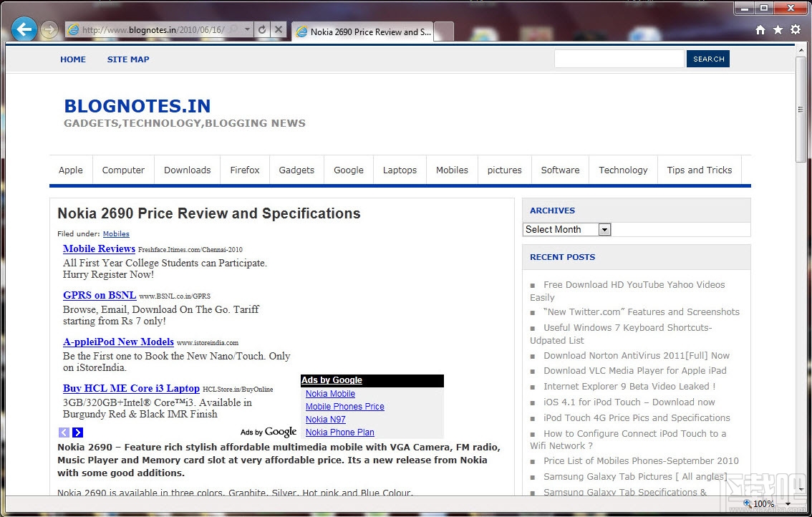Viewport: 812px width, 517px height.
Task: Select the Nokia 2690 Price Review tab
Action: (362, 32)
